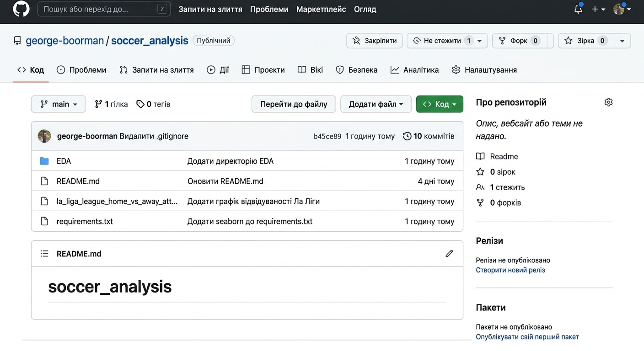Open commit 'Додати директорію EDA'
The image size is (644, 351).
231,161
